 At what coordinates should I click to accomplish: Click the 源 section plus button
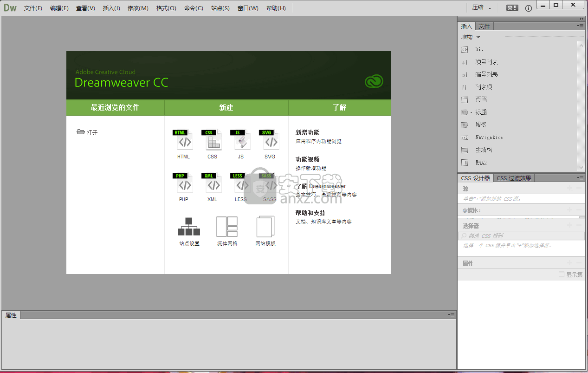tap(570, 189)
